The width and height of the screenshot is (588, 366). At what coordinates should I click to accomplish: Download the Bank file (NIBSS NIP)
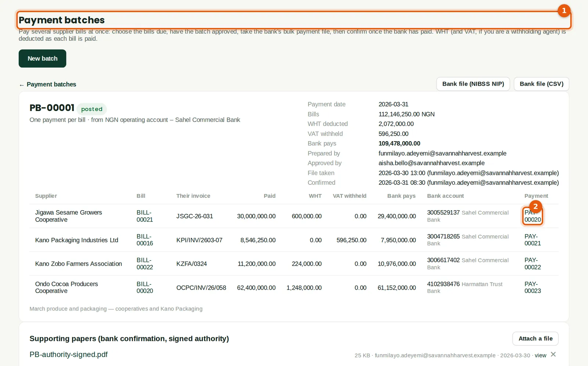[x=473, y=84]
